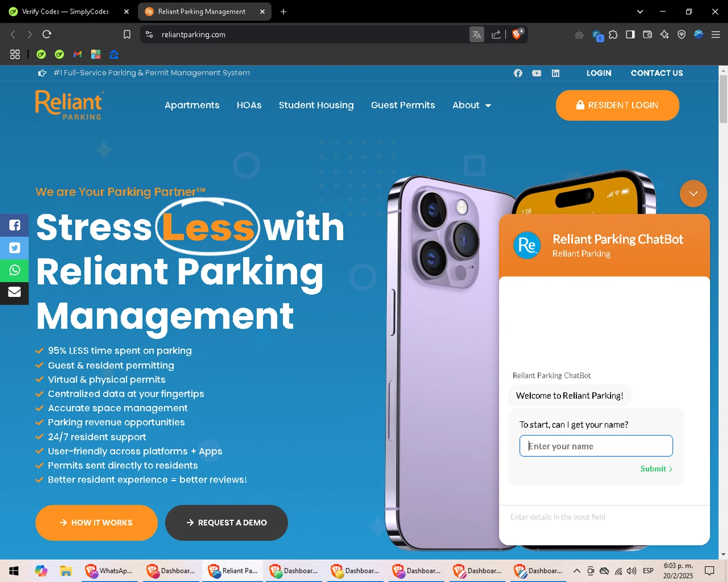Minimize chatbot with orange chevron button
Screen dimensions: 728x582
[693, 194]
